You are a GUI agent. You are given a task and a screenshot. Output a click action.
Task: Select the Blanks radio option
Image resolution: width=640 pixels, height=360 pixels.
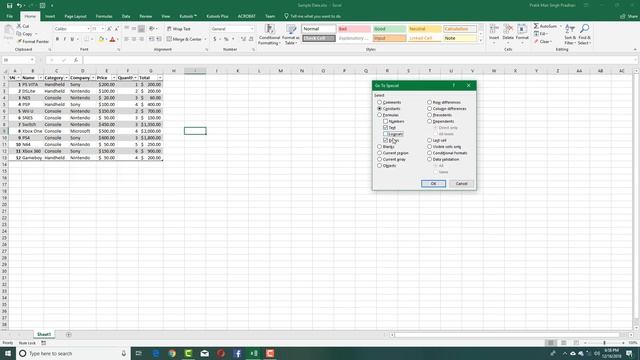point(380,147)
